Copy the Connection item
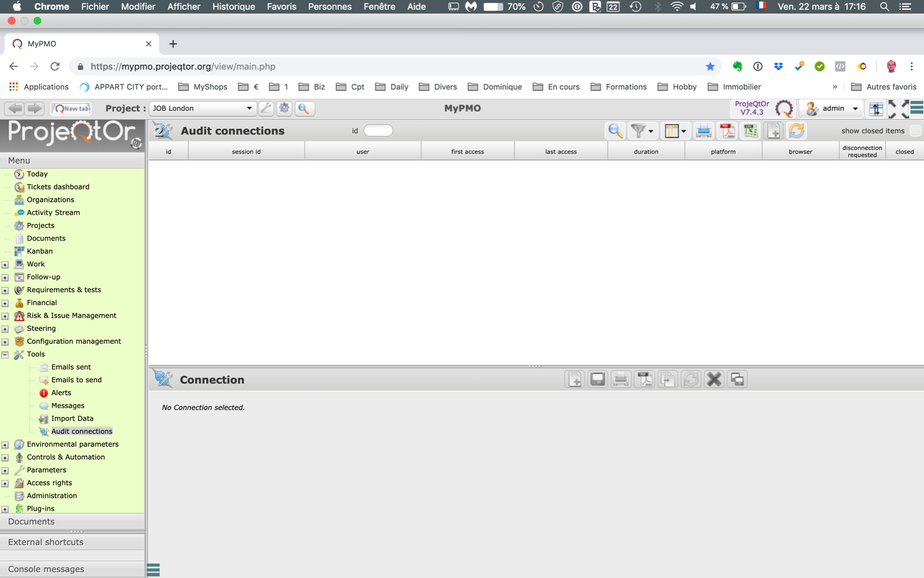This screenshot has height=578, width=924. click(x=667, y=379)
